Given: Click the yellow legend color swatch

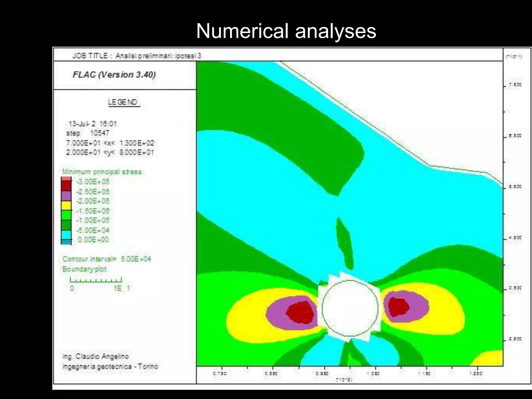Looking at the screenshot, I should click(66, 205).
